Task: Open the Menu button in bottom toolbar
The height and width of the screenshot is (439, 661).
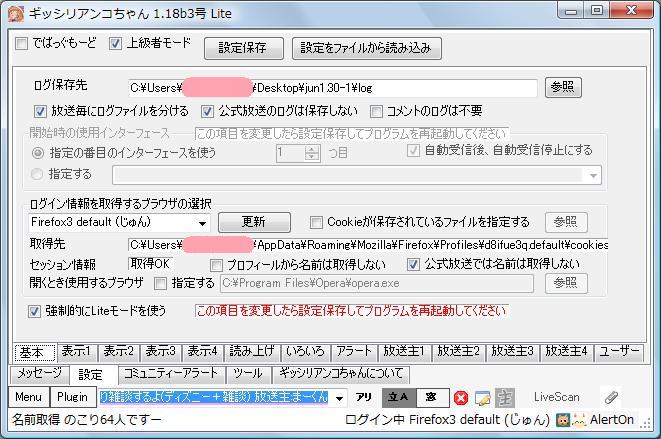Action: click(x=28, y=397)
